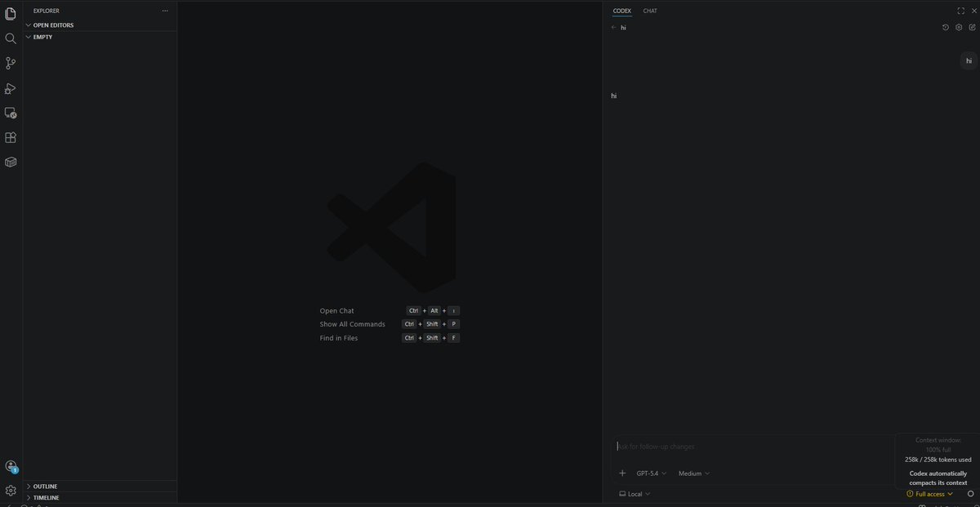The width and height of the screenshot is (980, 507).
Task: Open the Explorer view in activity bar
Action: click(11, 13)
